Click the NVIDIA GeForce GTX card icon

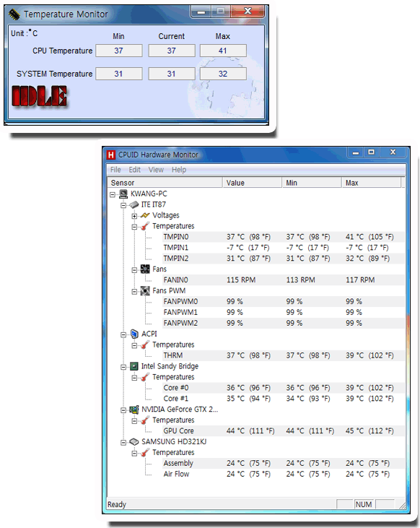[134, 410]
